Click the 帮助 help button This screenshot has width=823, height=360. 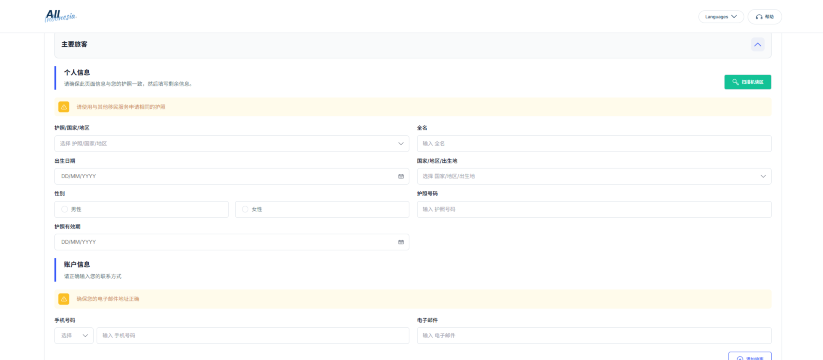(x=764, y=17)
